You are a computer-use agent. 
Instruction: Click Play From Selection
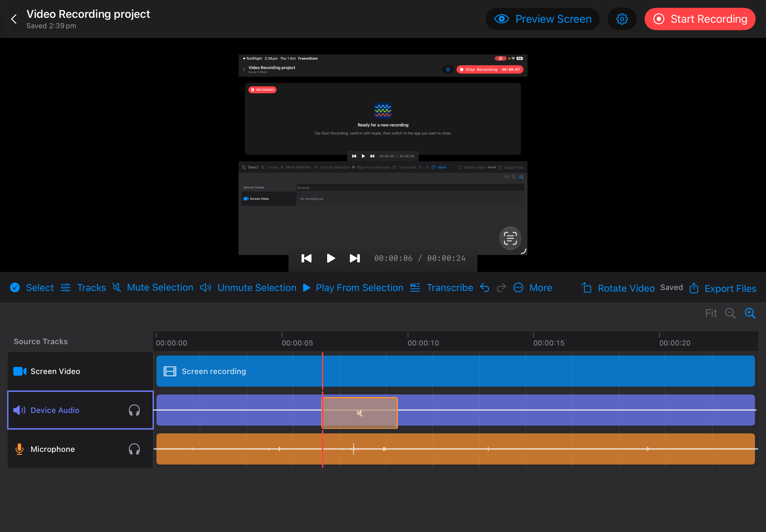[353, 288]
